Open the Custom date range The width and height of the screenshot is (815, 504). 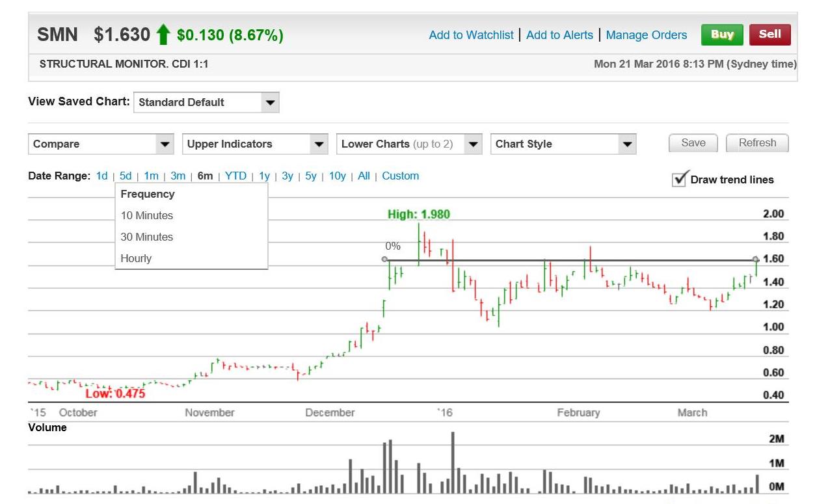click(400, 176)
